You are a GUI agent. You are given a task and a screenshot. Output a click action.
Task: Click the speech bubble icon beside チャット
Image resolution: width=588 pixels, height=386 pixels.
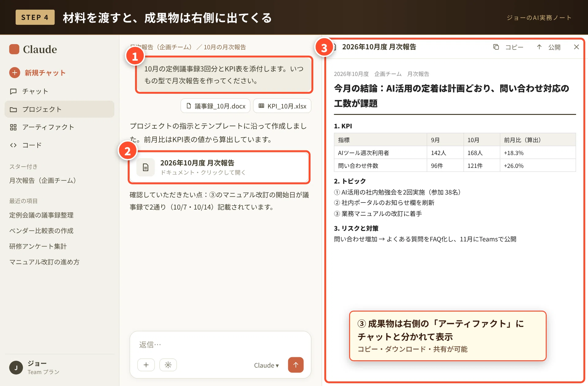click(13, 91)
